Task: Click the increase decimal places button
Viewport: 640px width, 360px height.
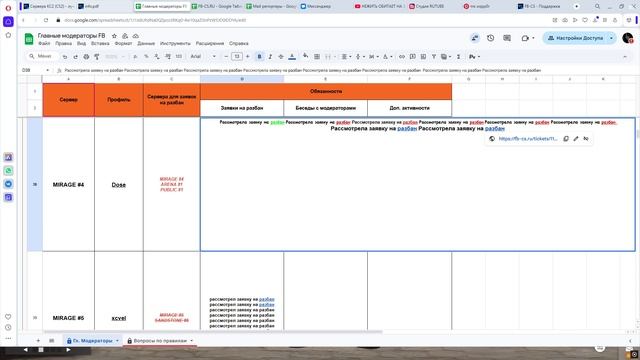Action: pyautogui.click(x=168, y=57)
